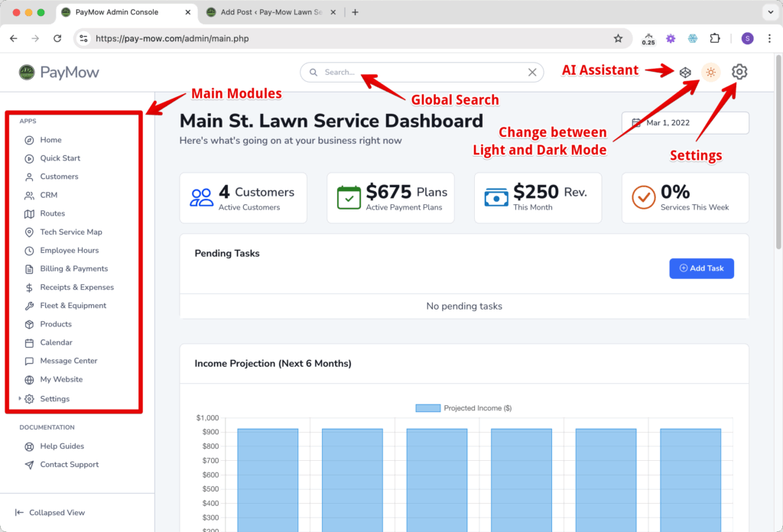Click the browser address bar URL
The width and height of the screenshot is (783, 532).
tap(172, 38)
